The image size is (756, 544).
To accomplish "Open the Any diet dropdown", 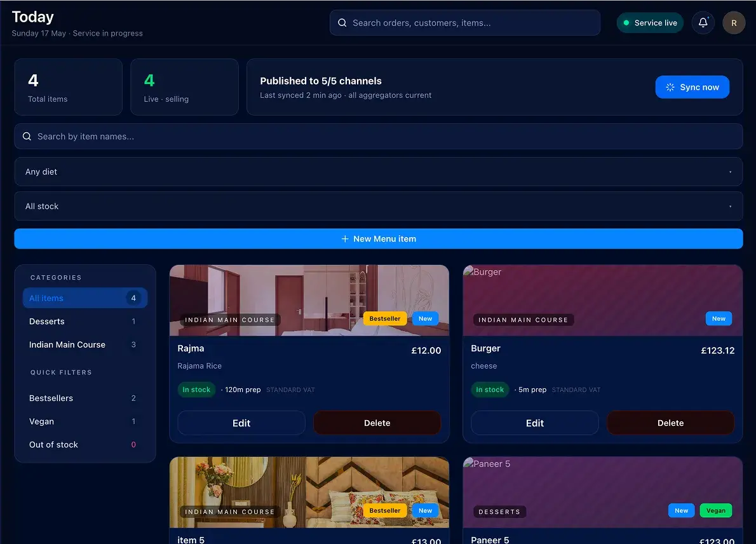I will coord(379,172).
